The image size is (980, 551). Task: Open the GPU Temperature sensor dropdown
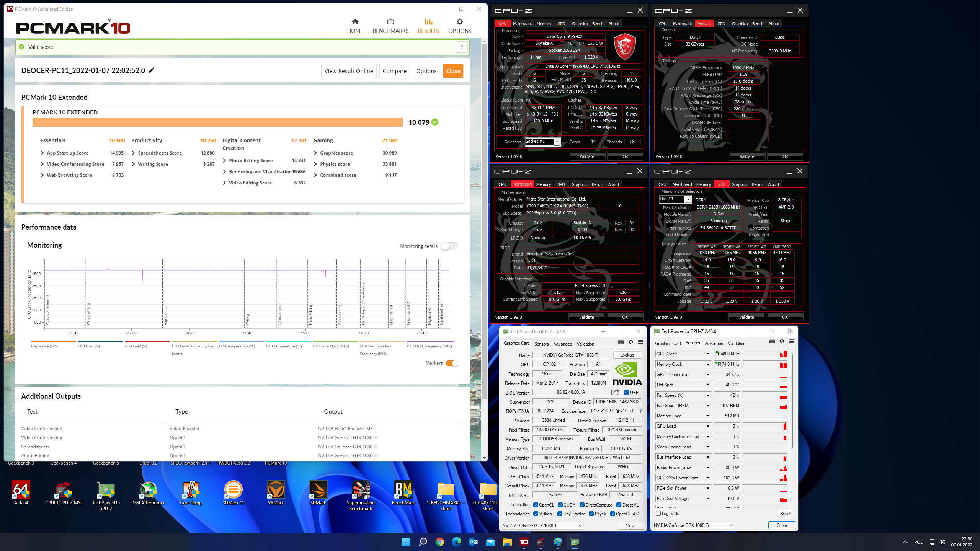(x=707, y=375)
